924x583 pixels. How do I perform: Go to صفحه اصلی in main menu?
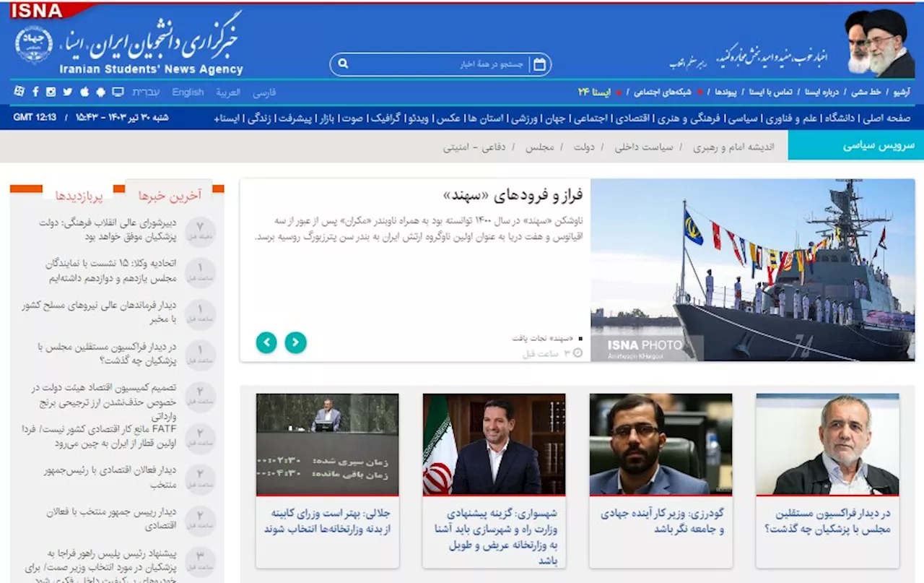click(886, 117)
